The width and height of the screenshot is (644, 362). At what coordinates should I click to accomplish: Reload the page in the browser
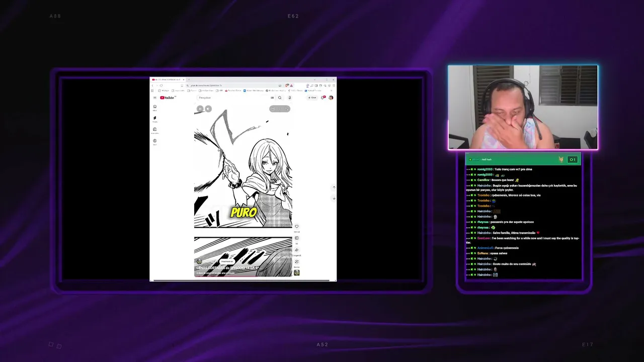coord(162,85)
